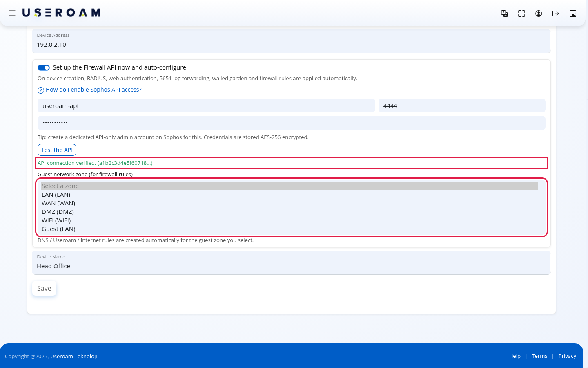The width and height of the screenshot is (588, 368).
Task: Click the Useroam logo
Action: tap(61, 13)
